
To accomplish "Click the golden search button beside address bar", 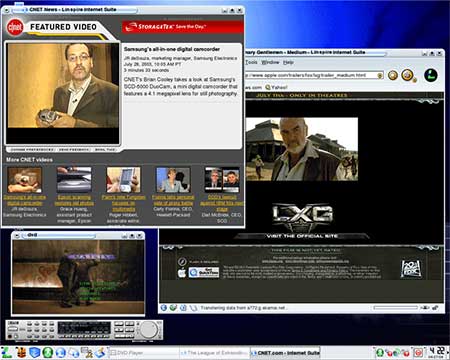I will coord(393,75).
